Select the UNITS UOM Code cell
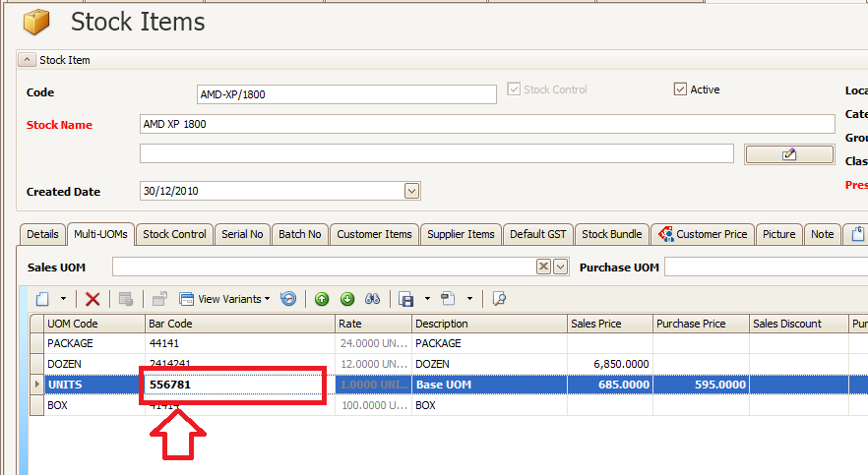Viewport: 868px width, 475px height. pos(94,385)
